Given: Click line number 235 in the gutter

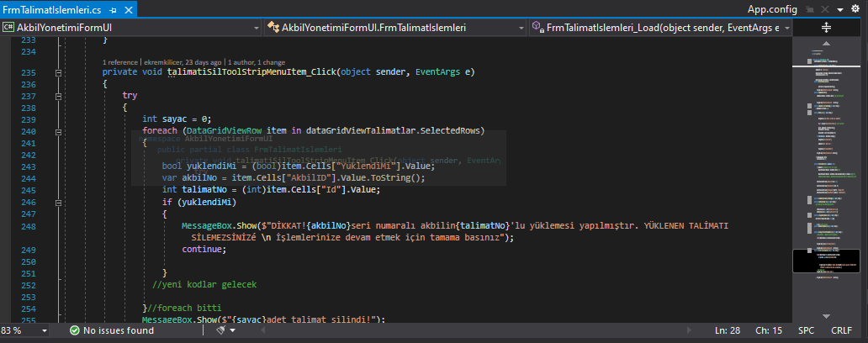Looking at the screenshot, I should coord(28,72).
